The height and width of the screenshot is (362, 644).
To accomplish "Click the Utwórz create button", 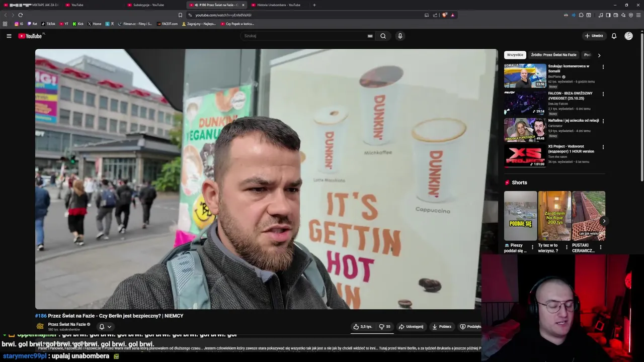I will point(594,36).
